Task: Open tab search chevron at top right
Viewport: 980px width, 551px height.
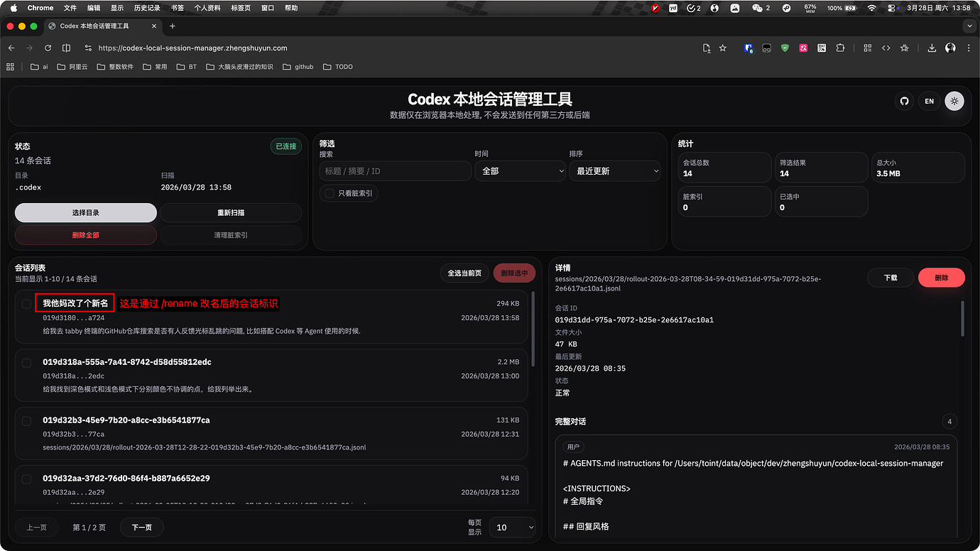Action: coord(970,26)
